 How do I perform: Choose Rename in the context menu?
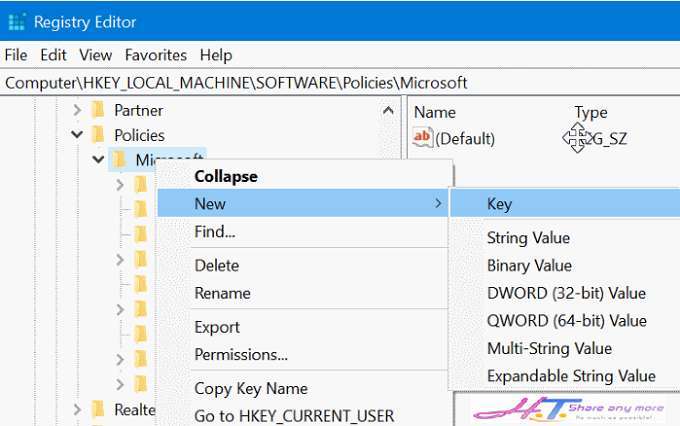pos(222,293)
